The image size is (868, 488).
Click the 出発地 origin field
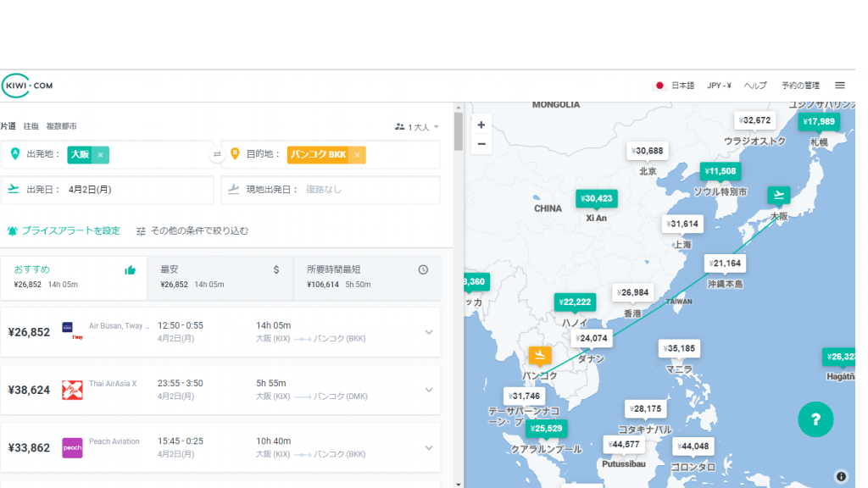point(108,154)
